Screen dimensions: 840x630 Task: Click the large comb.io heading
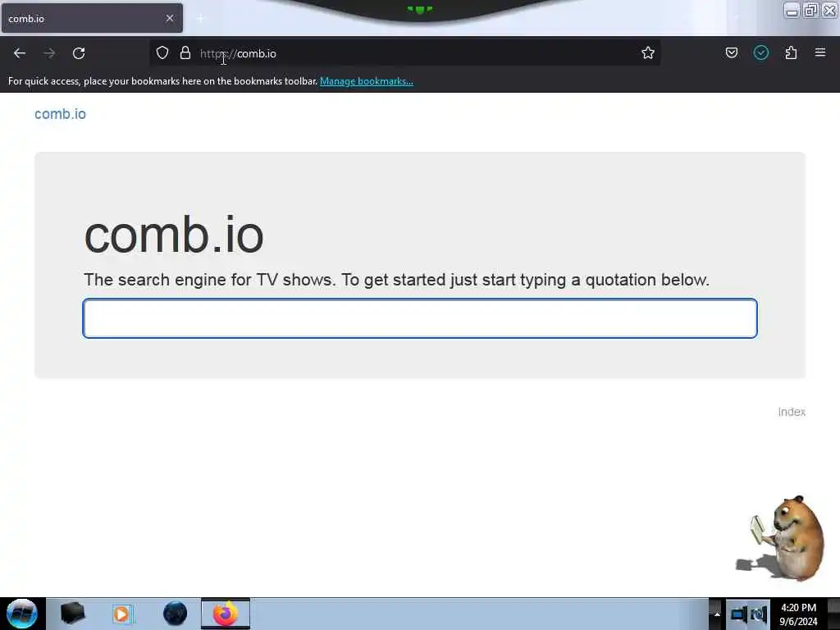point(174,235)
